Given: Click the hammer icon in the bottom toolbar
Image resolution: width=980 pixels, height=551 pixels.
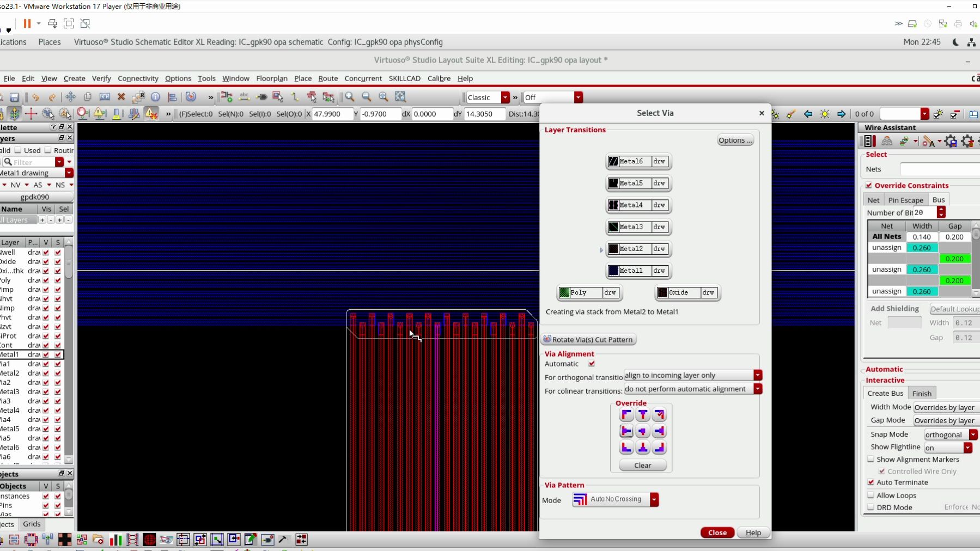Looking at the screenshot, I should 284,540.
